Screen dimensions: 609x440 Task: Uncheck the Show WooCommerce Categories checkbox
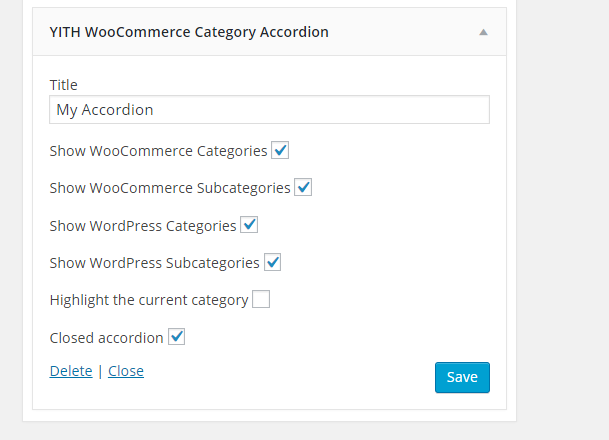pos(281,151)
